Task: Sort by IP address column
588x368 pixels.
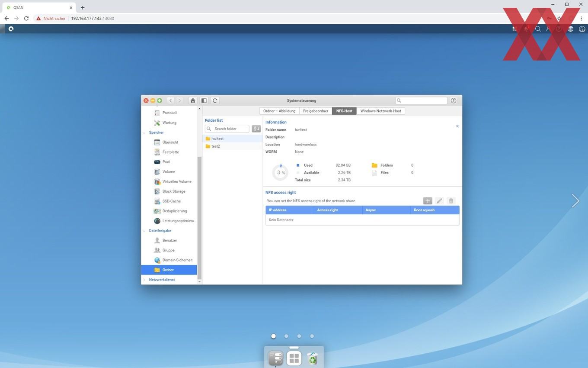Action: (290, 210)
